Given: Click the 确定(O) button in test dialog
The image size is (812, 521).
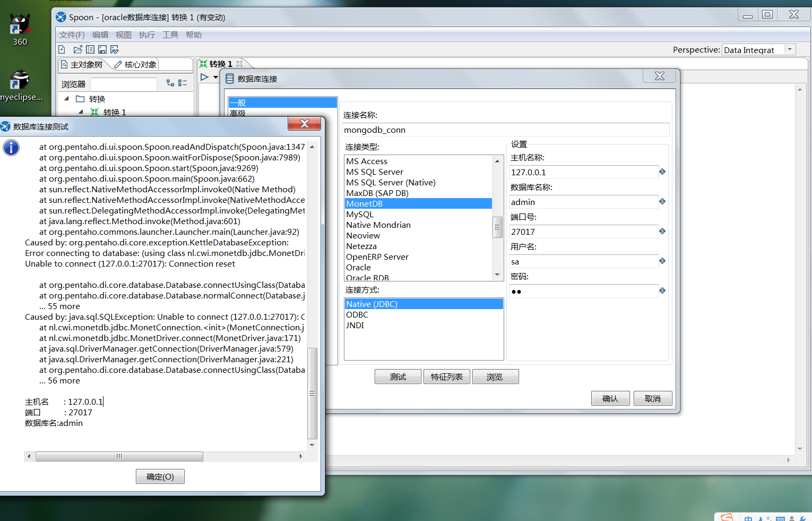Looking at the screenshot, I should (160, 476).
